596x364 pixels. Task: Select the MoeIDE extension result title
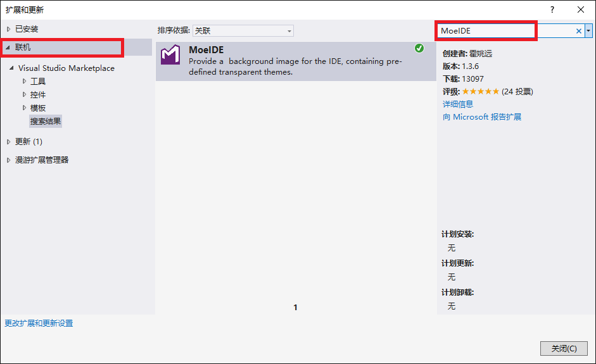point(206,50)
